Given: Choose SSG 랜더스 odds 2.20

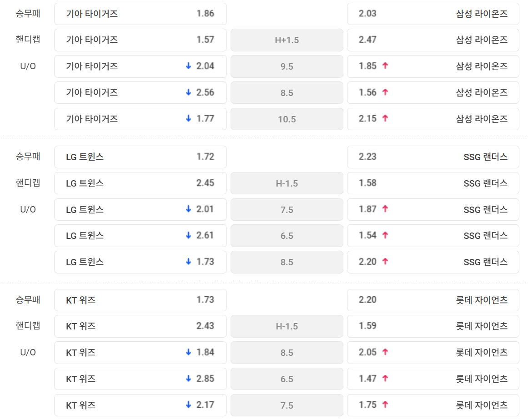Looking at the screenshot, I should [x=433, y=262].
